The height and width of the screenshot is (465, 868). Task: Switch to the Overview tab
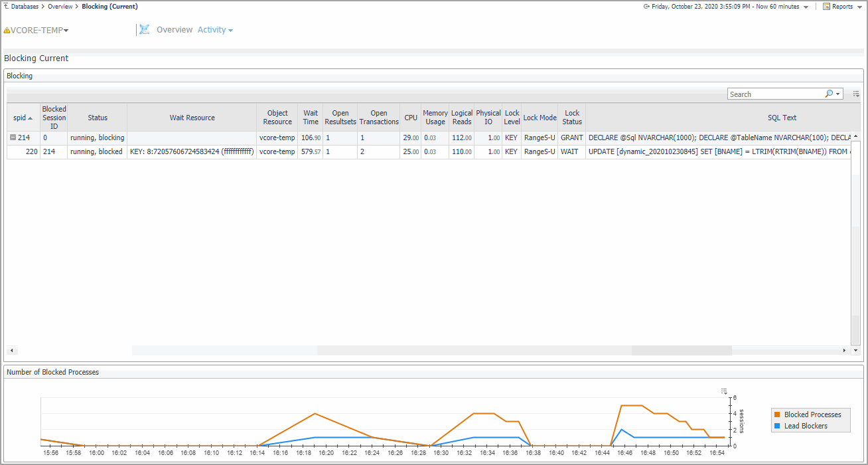tap(175, 30)
